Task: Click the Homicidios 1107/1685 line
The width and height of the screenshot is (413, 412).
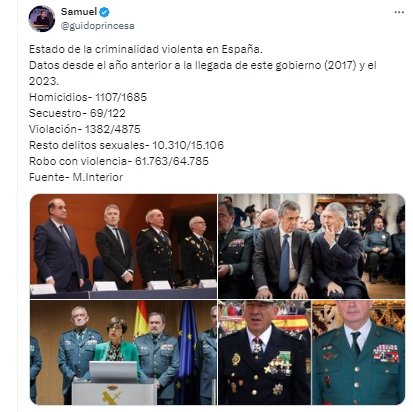Action: 88,97
